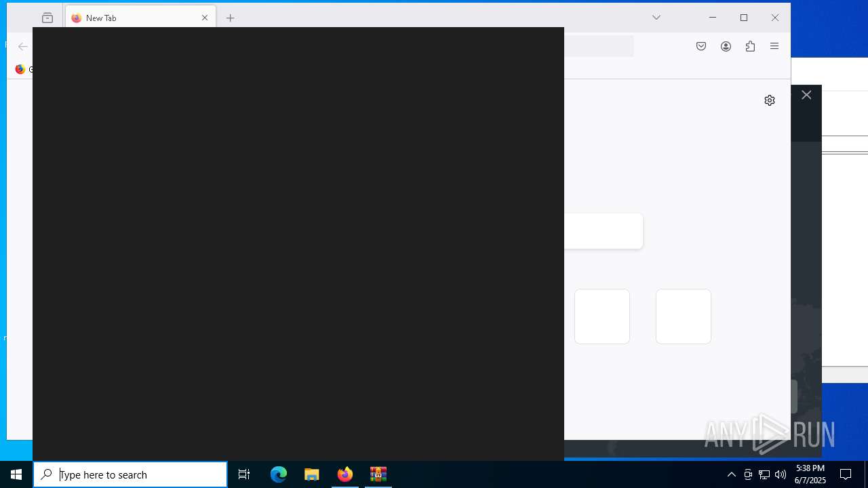Minimize the Firefox window
Viewport: 868px width, 488px height.
[713, 18]
